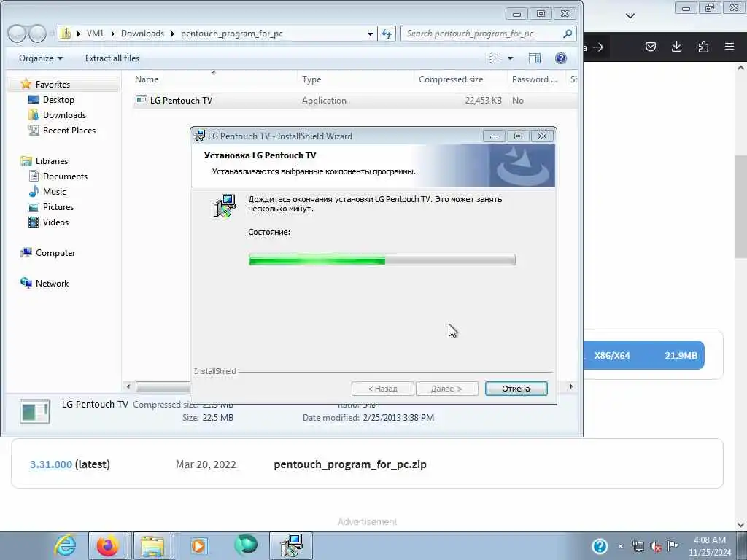Click horizontal scrollbar left arrow in Explorer

(128, 386)
